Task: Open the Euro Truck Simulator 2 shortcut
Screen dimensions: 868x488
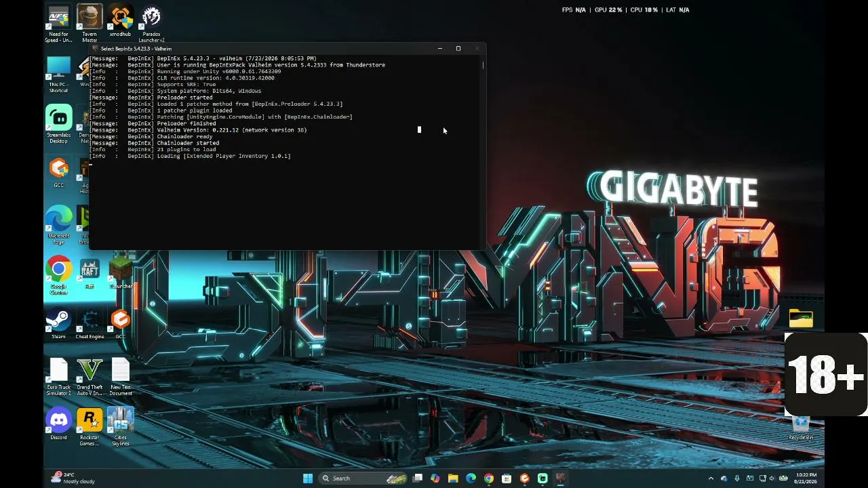Action: point(58,377)
